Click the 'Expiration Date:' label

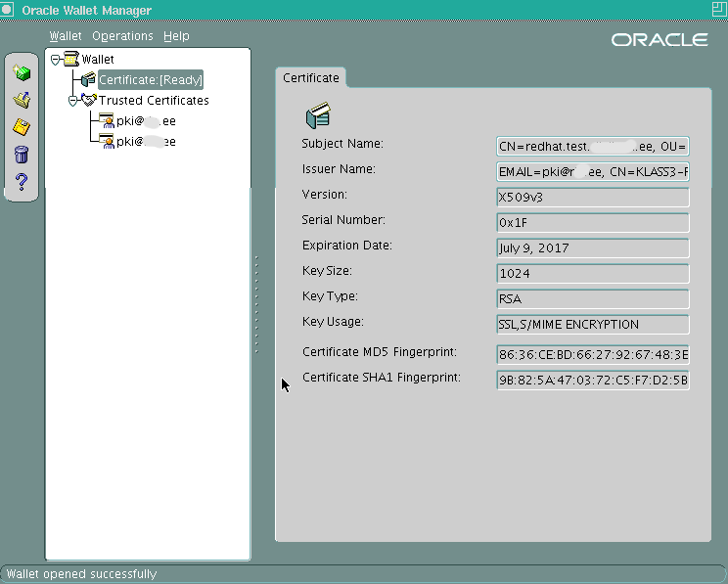pos(347,246)
